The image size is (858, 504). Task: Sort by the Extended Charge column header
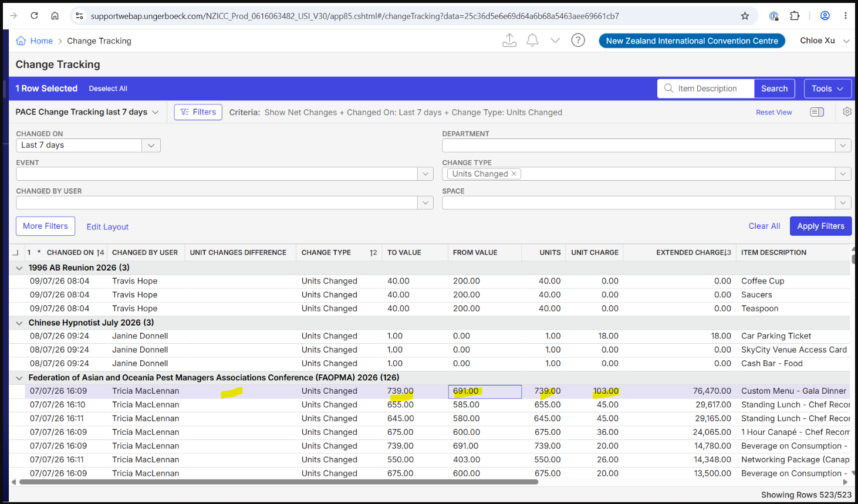pyautogui.click(x=690, y=252)
